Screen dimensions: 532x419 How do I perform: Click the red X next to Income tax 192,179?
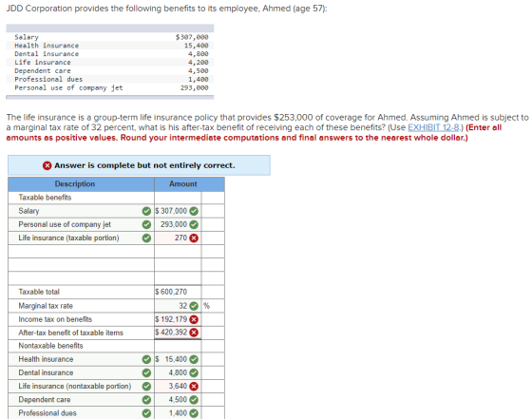pyautogui.click(x=194, y=319)
